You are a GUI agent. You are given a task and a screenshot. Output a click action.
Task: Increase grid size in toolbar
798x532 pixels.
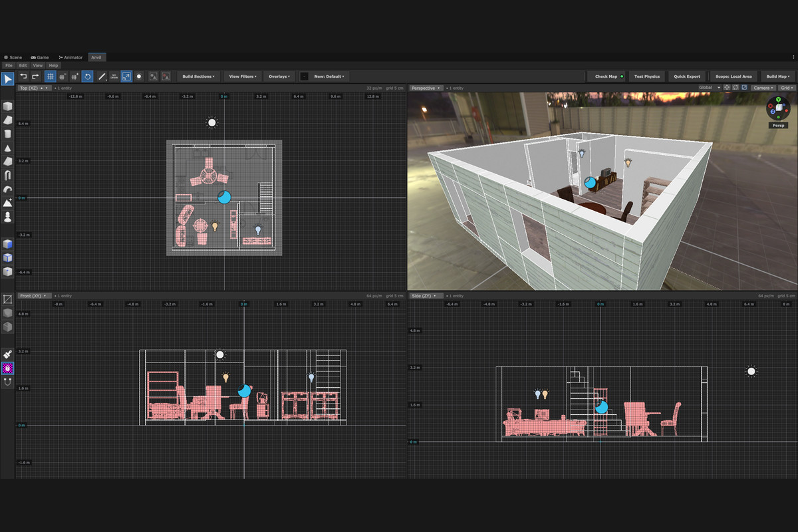[x=76, y=76]
